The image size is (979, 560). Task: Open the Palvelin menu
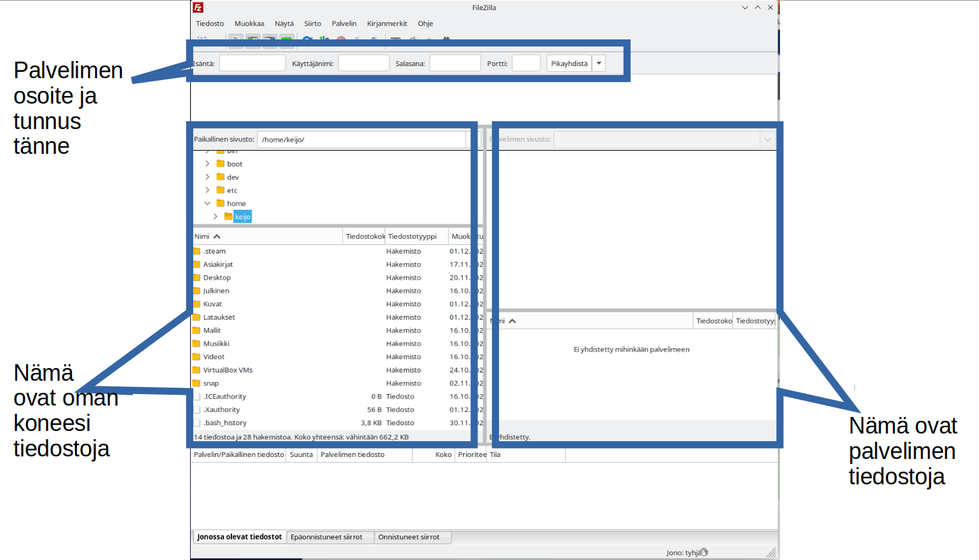344,24
